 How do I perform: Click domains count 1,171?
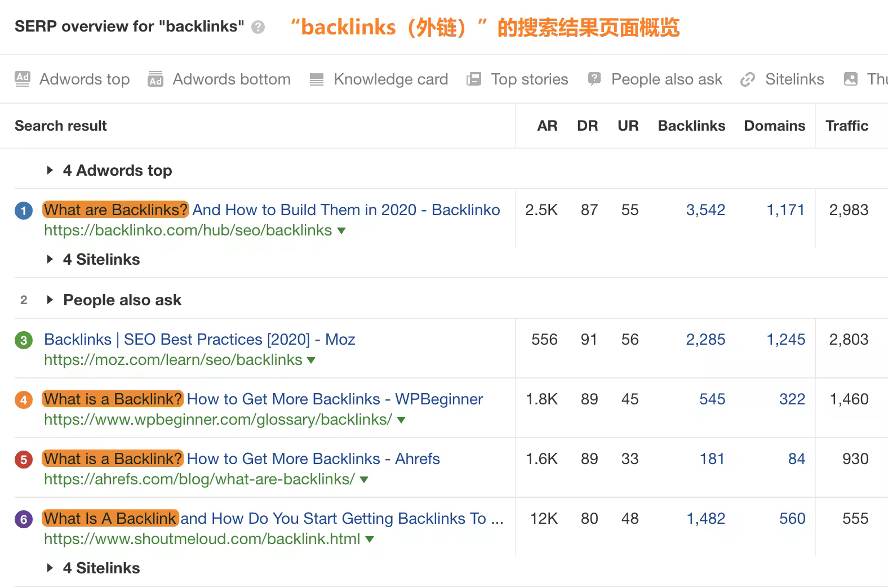pyautogui.click(x=785, y=210)
